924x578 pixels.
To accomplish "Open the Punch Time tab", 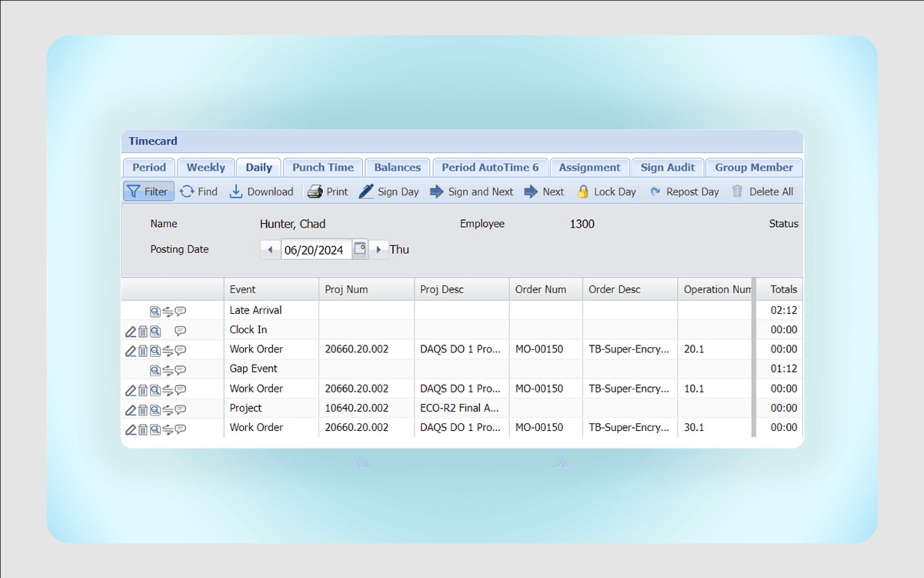I will tap(323, 167).
